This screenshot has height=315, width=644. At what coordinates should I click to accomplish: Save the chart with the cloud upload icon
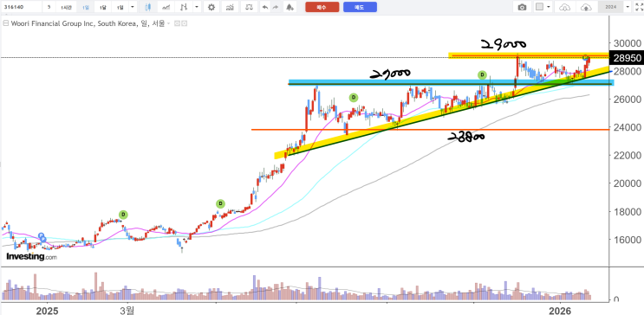(x=587, y=7)
